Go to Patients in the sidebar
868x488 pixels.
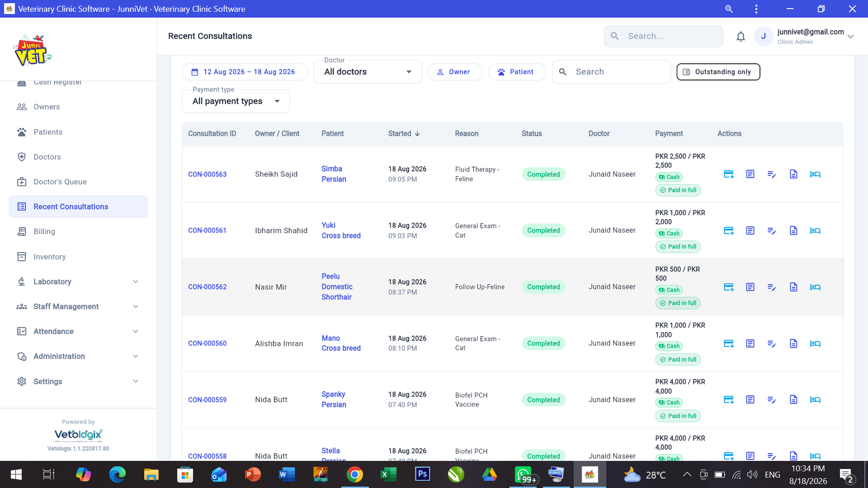[x=78, y=132]
